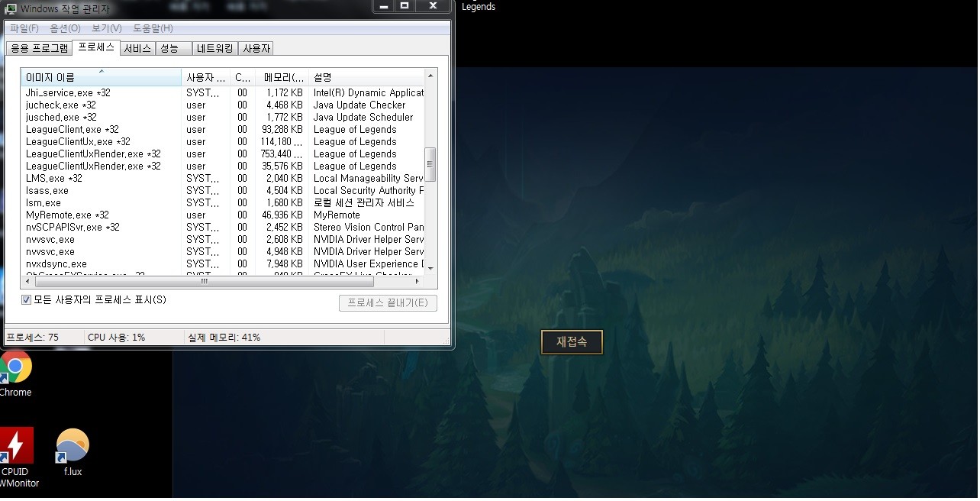Switch to the 성능 tab
This screenshot has width=980, height=501.
point(172,48)
